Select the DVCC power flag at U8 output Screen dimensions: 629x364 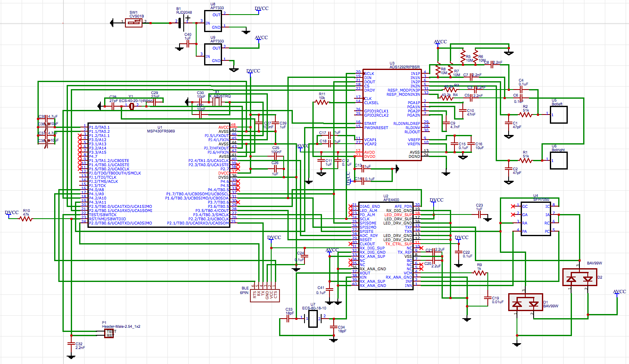click(261, 10)
